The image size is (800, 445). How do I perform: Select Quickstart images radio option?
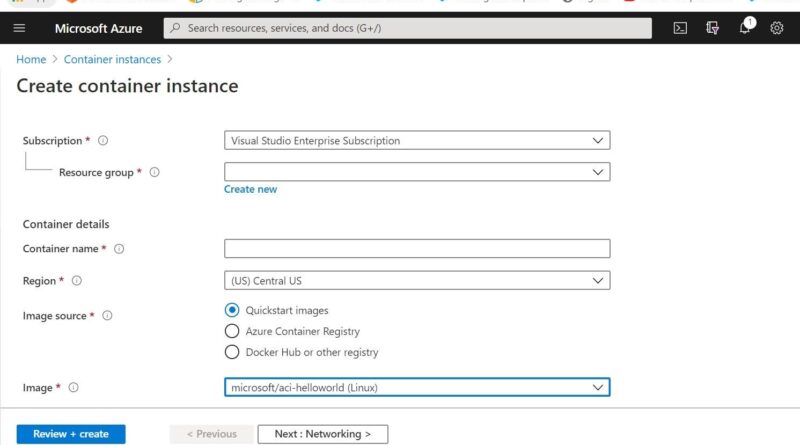click(x=232, y=310)
